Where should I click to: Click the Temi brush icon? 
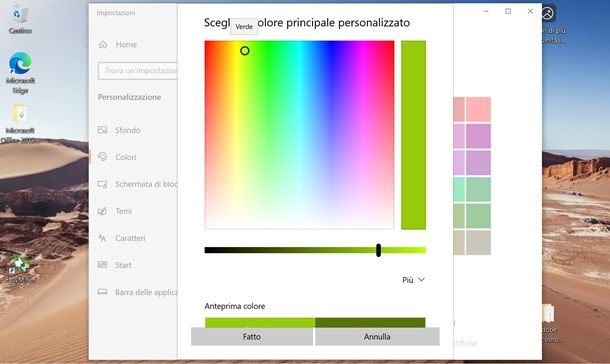[102, 211]
